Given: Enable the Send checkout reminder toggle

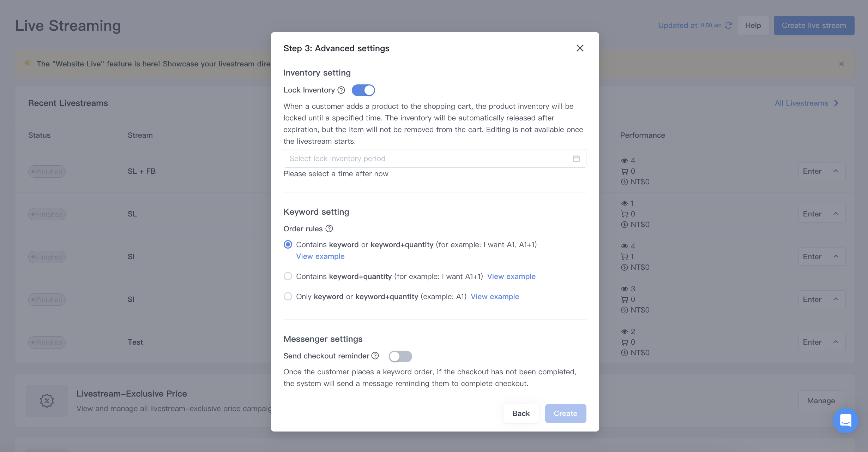Looking at the screenshot, I should coord(400,356).
